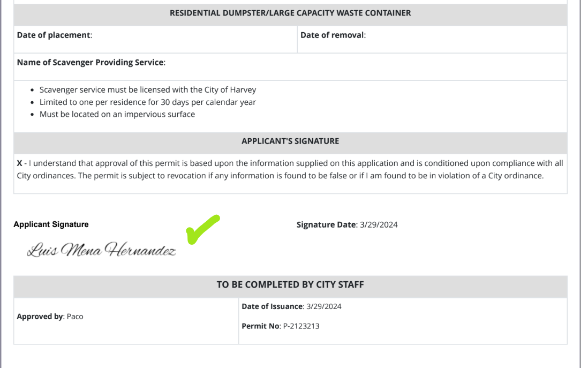The width and height of the screenshot is (588, 368).
Task: Click the 30 days per calendar year bullet
Action: pyautogui.click(x=148, y=102)
